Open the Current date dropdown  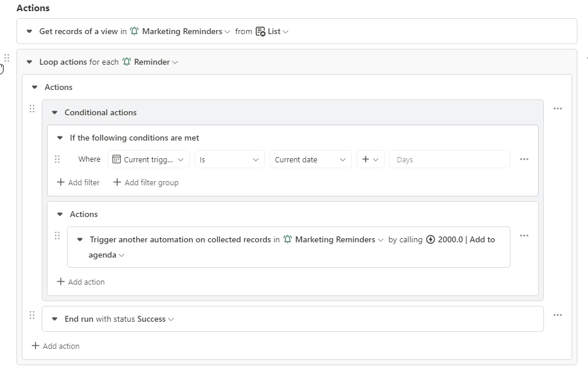pos(311,159)
